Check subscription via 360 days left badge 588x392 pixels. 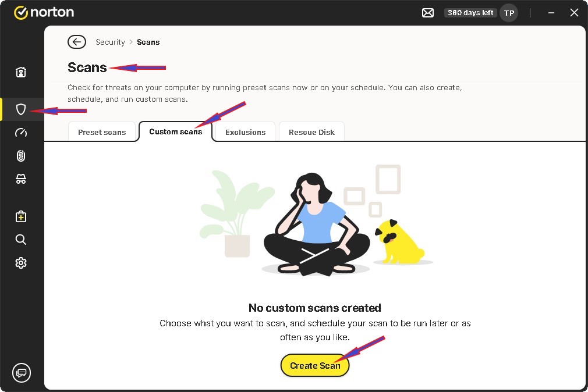470,12
